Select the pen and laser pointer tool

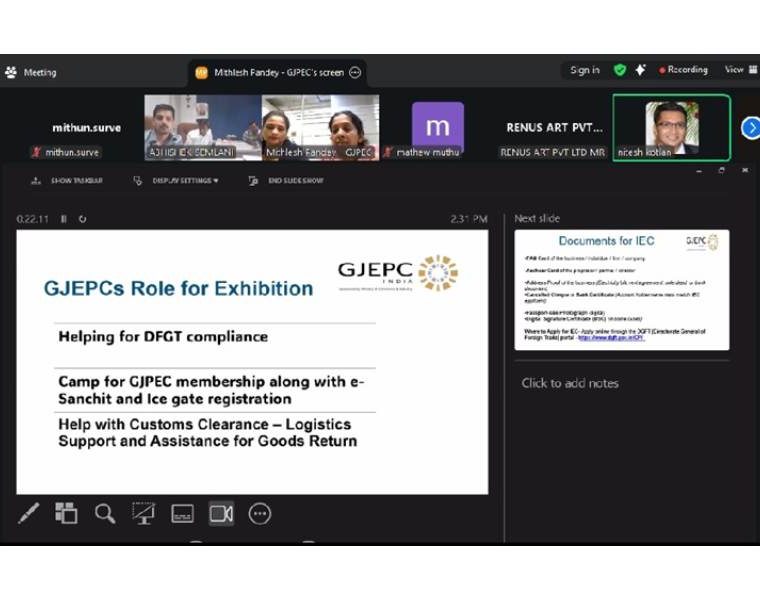(x=28, y=514)
